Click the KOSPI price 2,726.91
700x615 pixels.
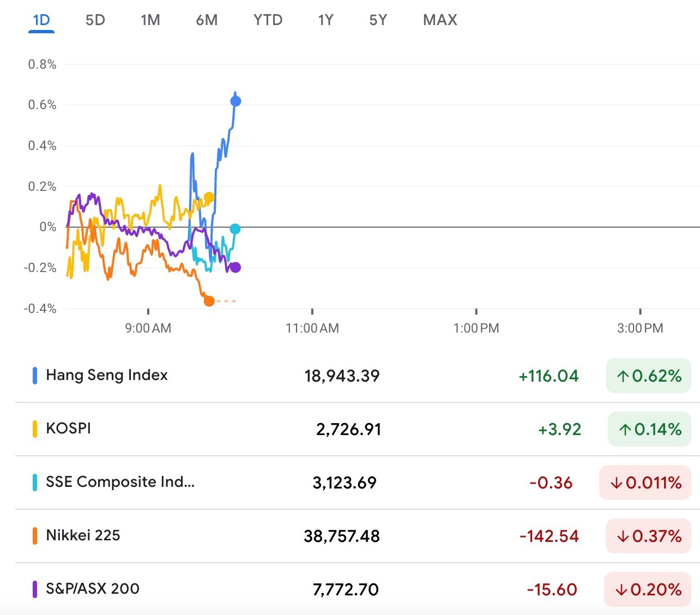coord(348,430)
